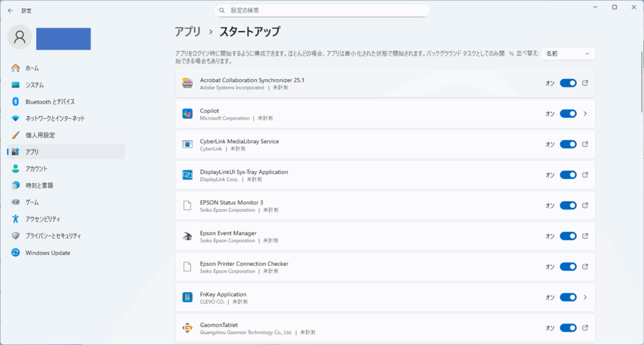Open Bluetooth とデバイス in sidebar
644x345 pixels.
pos(50,102)
